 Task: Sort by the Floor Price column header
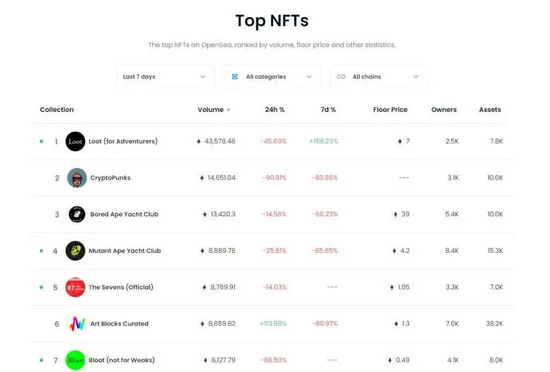point(390,110)
